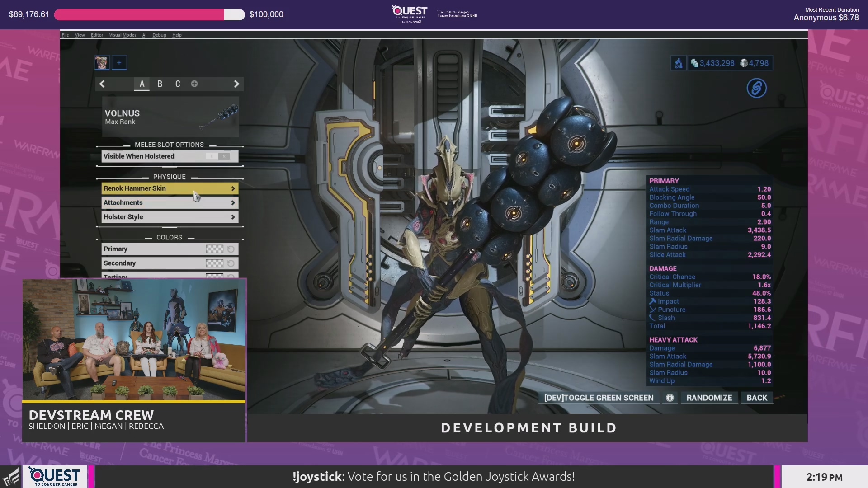Switch to appearance config tab C
Viewport: 868px width, 488px height.
click(178, 84)
